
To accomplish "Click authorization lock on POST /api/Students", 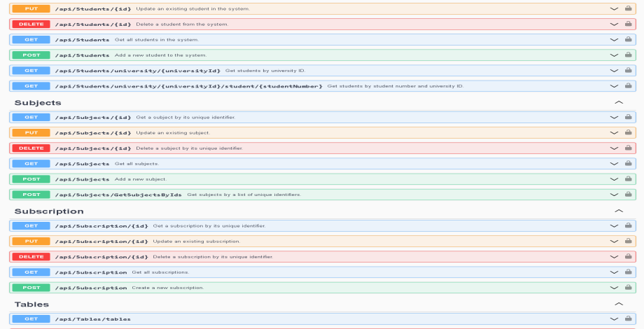I will pyautogui.click(x=628, y=55).
